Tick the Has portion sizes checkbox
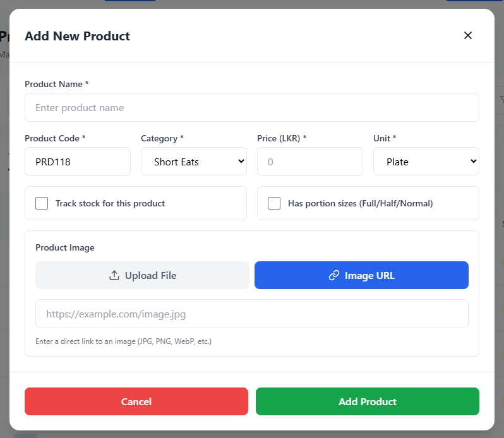This screenshot has width=504, height=438. 274,203
